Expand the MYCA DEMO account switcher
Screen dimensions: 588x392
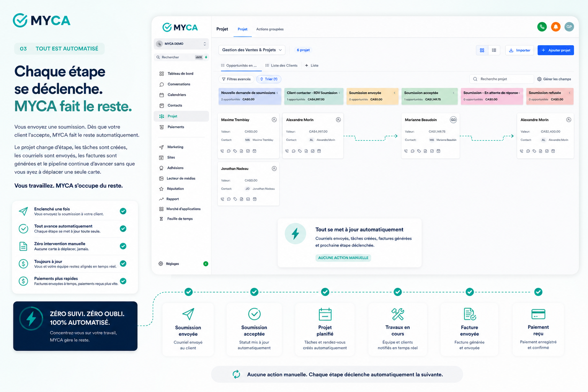click(181, 44)
